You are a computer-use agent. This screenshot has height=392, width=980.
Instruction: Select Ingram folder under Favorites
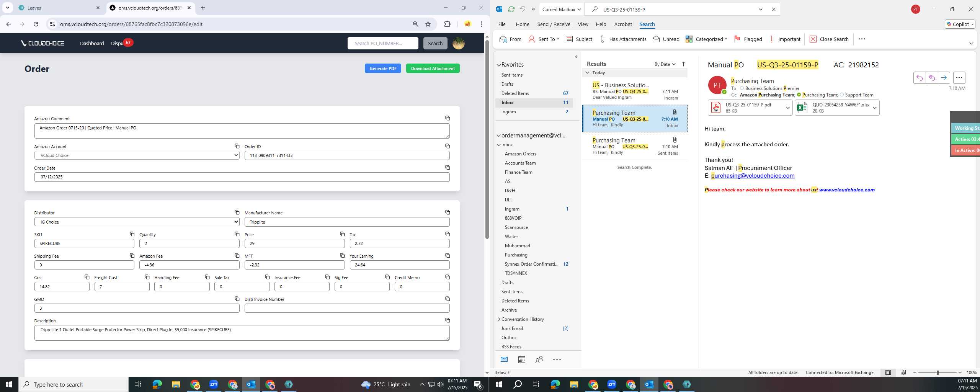534,112
